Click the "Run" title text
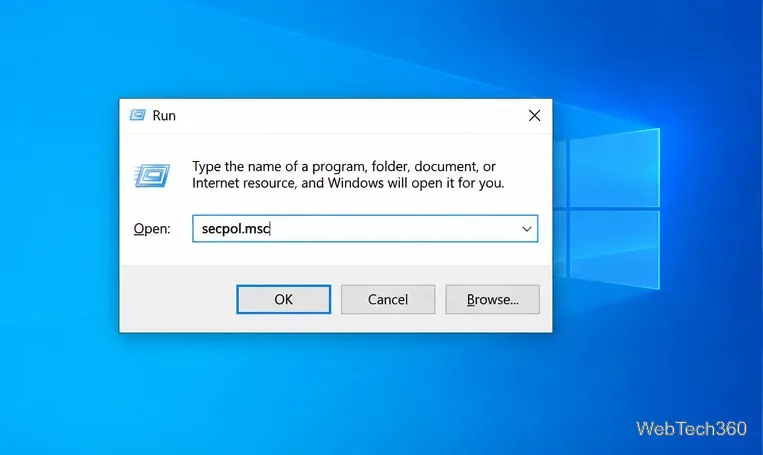This screenshot has height=455, width=763. click(x=164, y=115)
